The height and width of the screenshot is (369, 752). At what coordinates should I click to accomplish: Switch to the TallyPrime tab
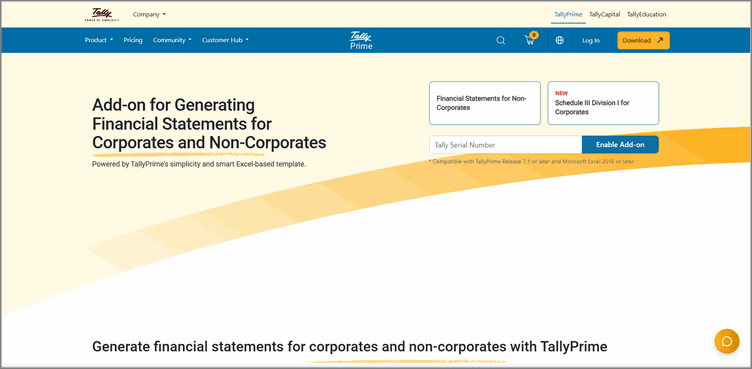point(568,14)
